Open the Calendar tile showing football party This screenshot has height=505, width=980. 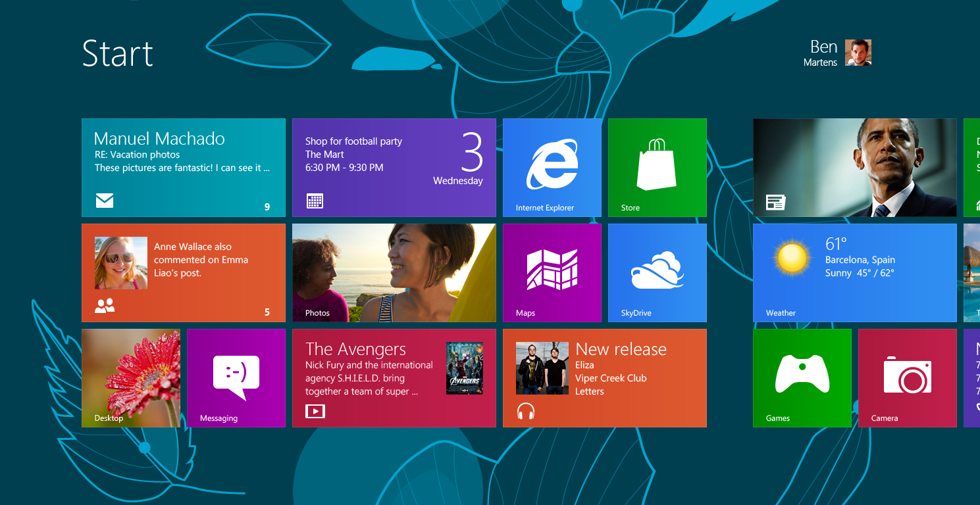(394, 167)
